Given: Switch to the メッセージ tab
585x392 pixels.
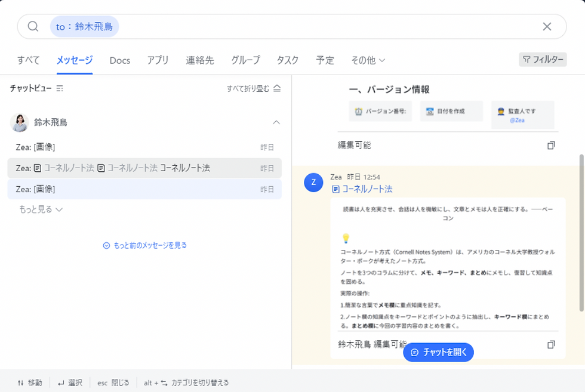Looking at the screenshot, I should 75,60.
